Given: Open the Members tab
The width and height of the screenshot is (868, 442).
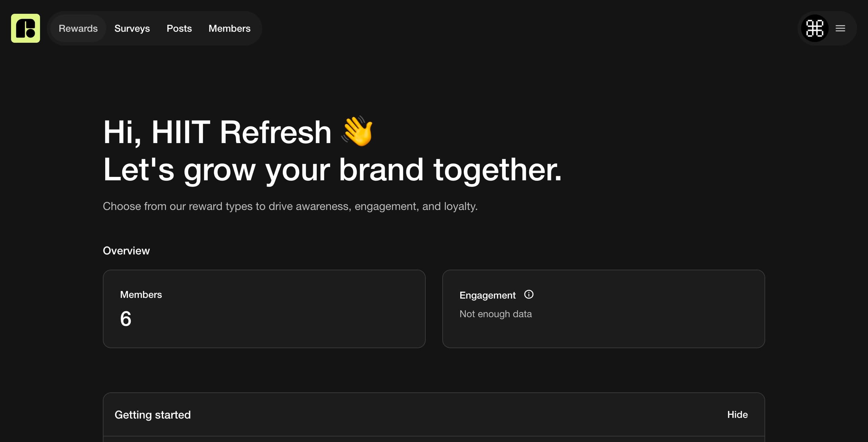Looking at the screenshot, I should tap(229, 28).
